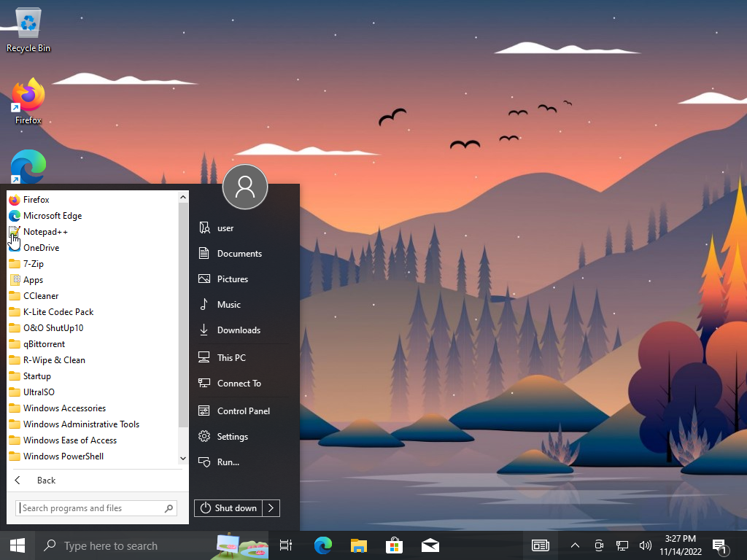747x560 pixels.
Task: Launch Edge from the taskbar
Action: [x=323, y=545]
